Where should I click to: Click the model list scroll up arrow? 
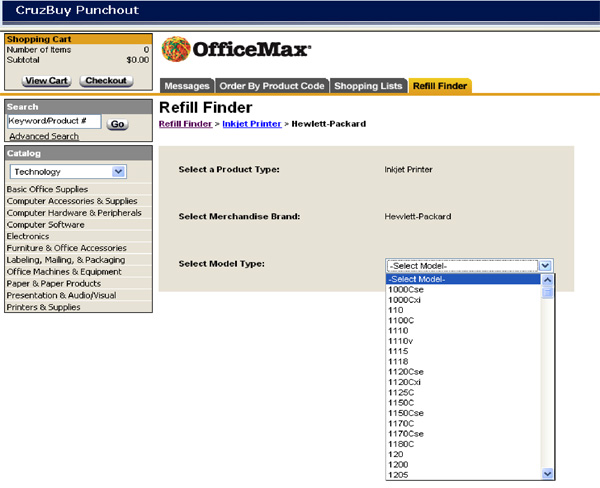pos(548,280)
